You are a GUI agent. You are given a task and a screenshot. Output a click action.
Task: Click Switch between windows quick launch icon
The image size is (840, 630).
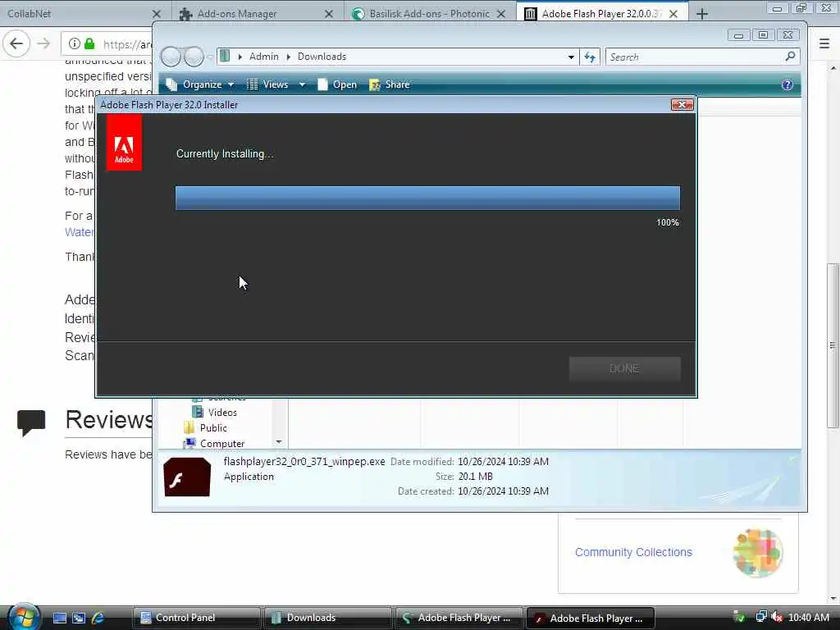[x=79, y=618]
